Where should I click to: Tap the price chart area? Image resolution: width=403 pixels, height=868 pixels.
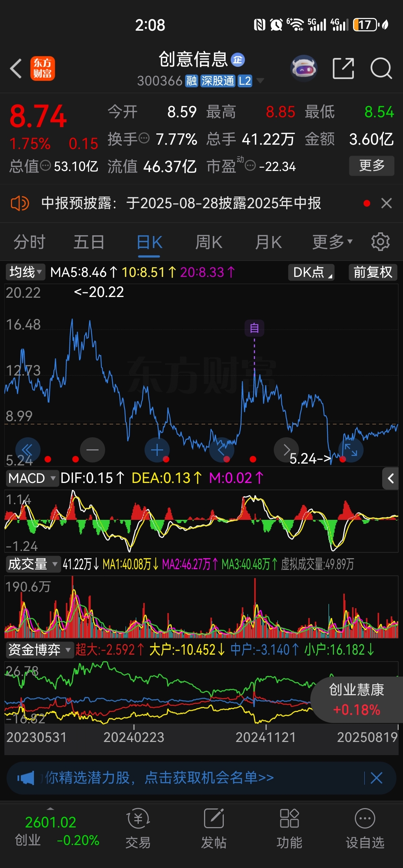(201, 374)
